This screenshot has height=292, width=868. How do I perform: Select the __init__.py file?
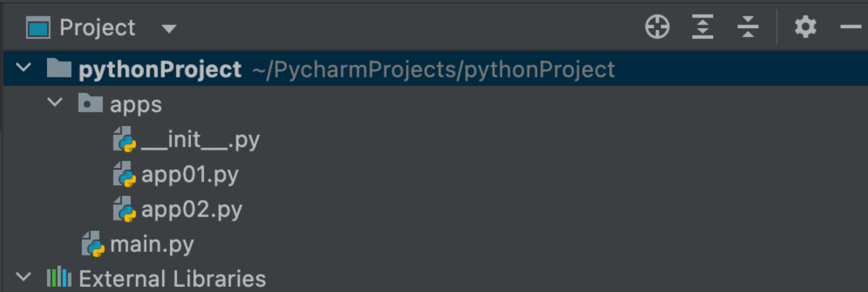click(x=200, y=140)
